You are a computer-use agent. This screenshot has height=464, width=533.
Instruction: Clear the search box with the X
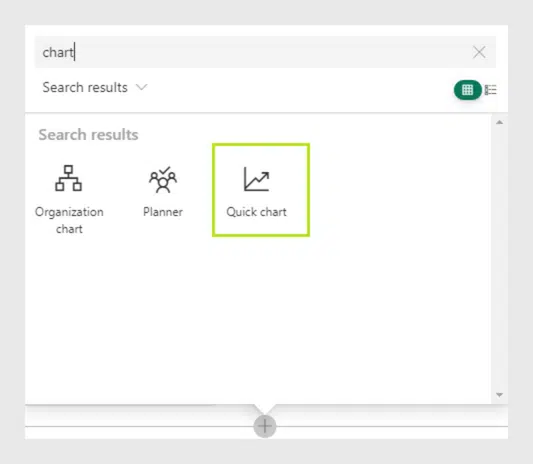coord(479,52)
